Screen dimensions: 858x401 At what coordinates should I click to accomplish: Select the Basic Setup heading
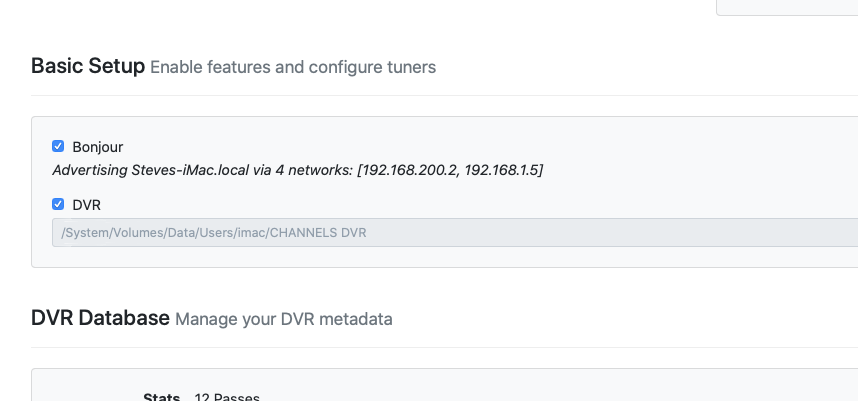tap(88, 67)
